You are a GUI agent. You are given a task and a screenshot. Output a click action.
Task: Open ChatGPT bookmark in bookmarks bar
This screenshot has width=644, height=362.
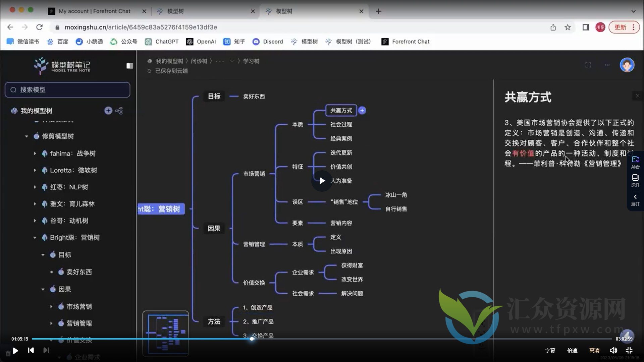[162, 42]
